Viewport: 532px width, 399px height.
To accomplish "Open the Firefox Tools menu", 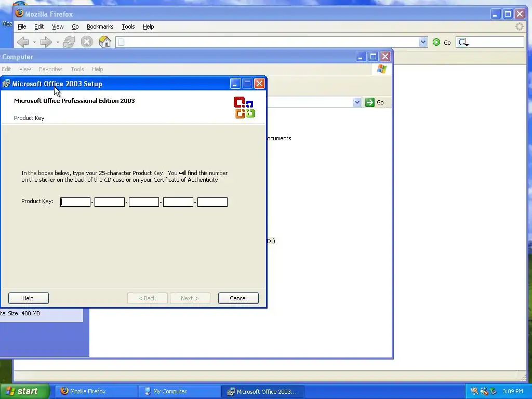I will pyautogui.click(x=128, y=26).
